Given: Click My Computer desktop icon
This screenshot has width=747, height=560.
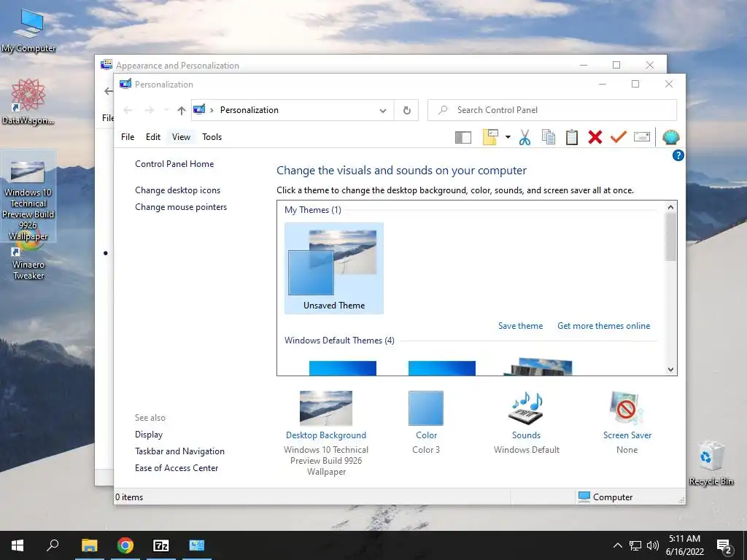Looking at the screenshot, I should tap(28, 30).
